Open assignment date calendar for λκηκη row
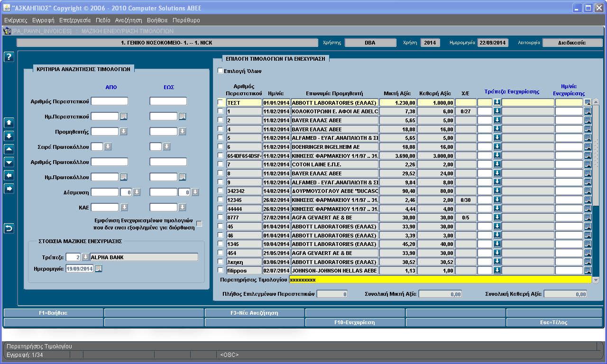Screen dimensions: 607x364 click(588, 262)
